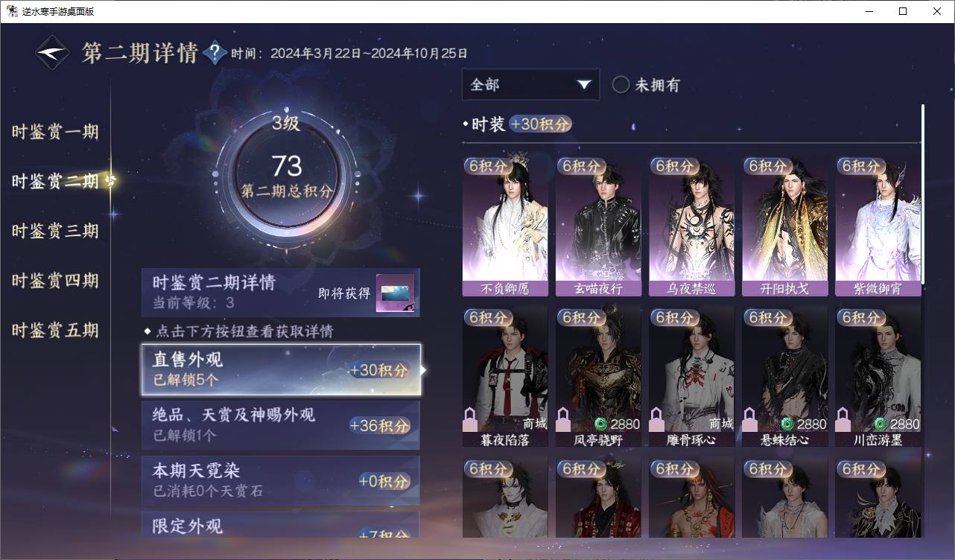Toggle the 未拥有 filter radio button
Image resolution: width=955 pixels, height=560 pixels.
click(x=621, y=85)
